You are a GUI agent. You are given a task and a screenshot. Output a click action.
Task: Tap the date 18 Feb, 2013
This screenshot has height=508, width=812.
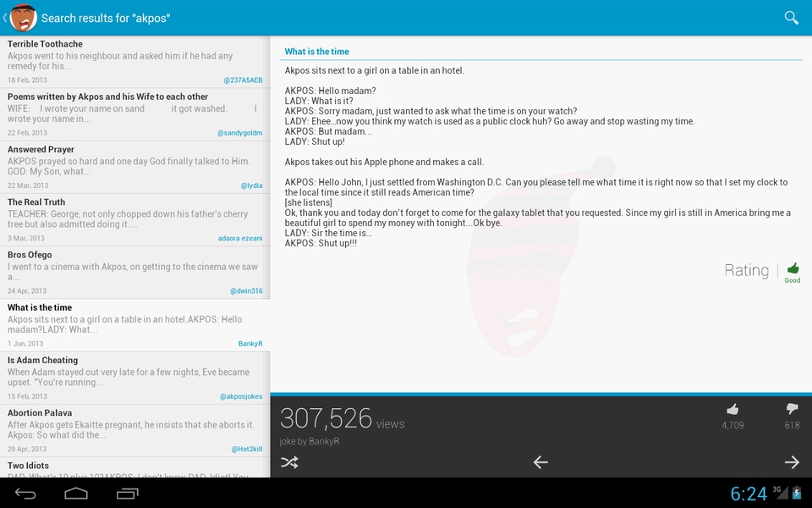(27, 80)
